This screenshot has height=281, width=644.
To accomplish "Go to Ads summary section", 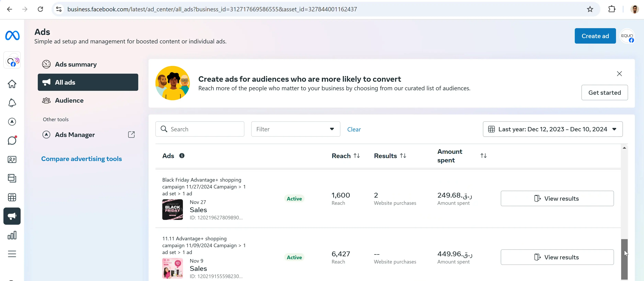I will (x=76, y=64).
